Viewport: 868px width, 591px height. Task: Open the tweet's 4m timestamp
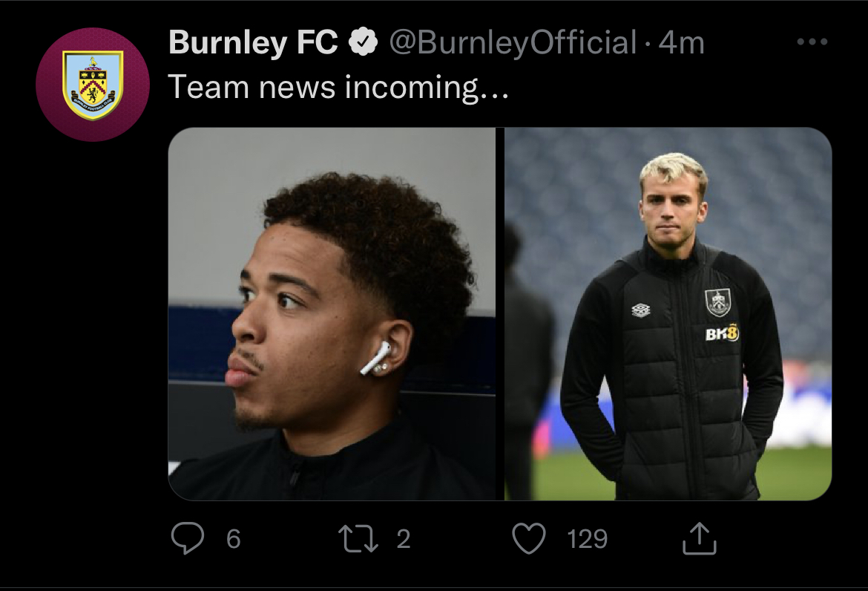pos(681,44)
